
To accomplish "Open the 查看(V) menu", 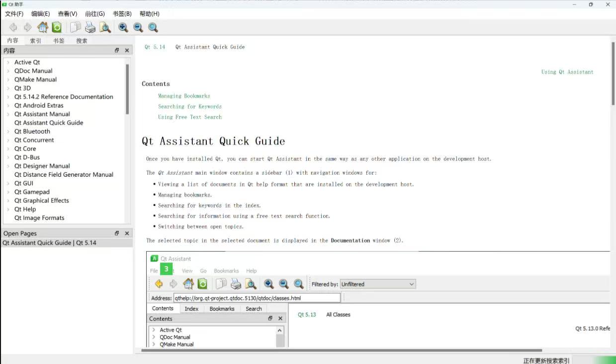I will pyautogui.click(x=68, y=14).
